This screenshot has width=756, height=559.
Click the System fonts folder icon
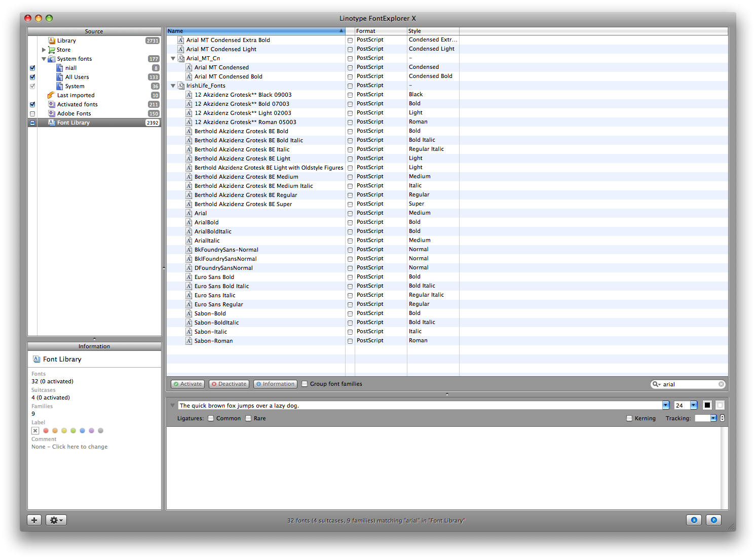(51, 59)
